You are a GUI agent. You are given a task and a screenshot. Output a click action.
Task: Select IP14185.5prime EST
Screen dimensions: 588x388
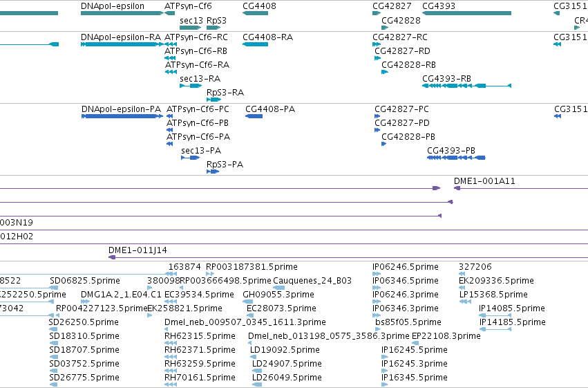tap(495, 329)
